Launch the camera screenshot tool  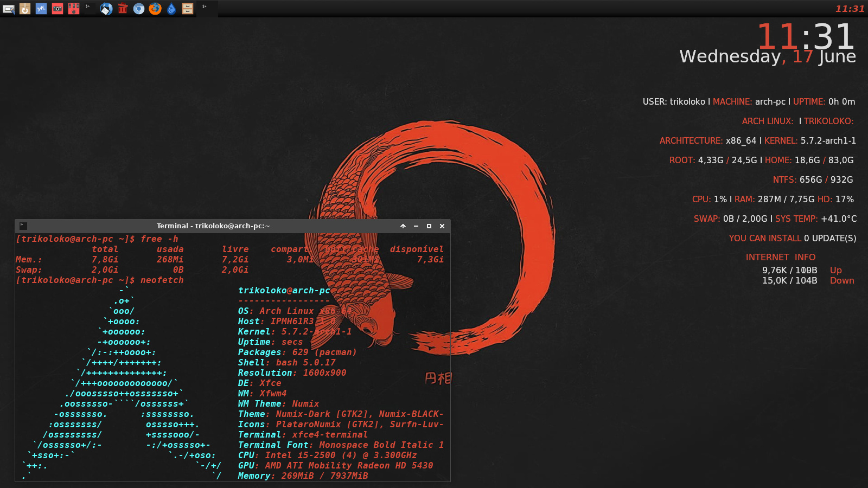58,9
